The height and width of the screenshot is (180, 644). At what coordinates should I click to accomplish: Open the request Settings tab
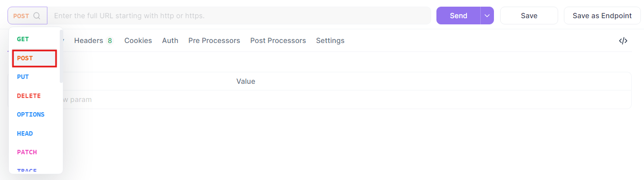click(x=330, y=41)
